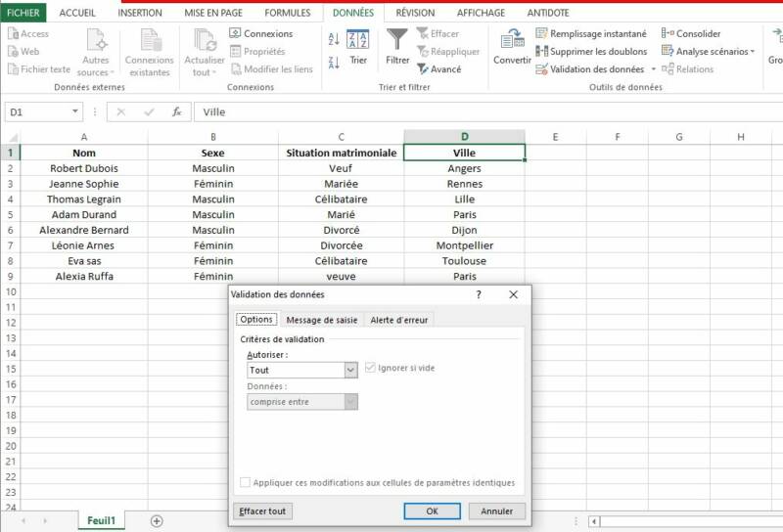
Task: Open Autres sources menu
Action: point(96,53)
